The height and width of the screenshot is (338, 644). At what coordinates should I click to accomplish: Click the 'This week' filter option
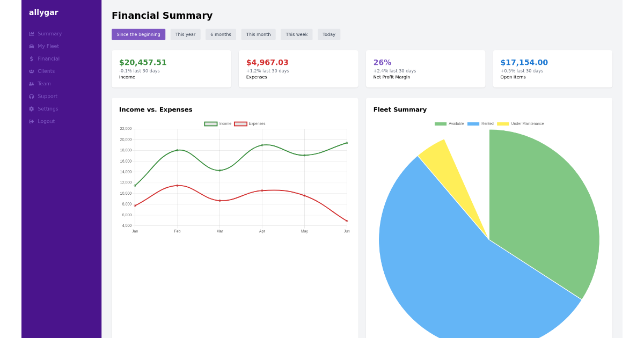click(296, 34)
